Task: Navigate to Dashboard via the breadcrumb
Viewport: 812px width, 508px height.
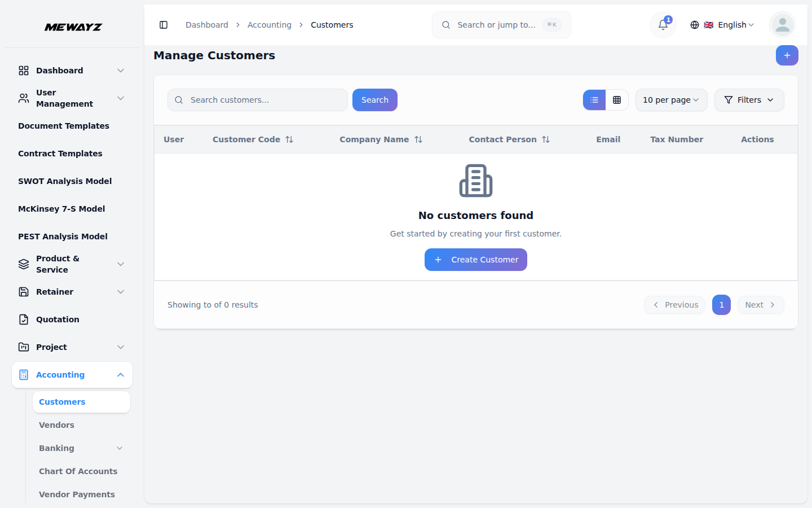Action: (206, 25)
